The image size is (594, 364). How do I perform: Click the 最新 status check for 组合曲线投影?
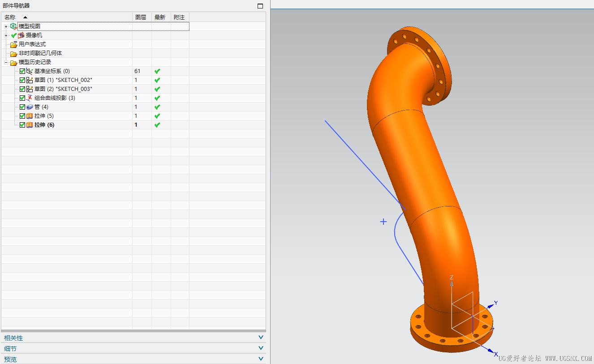pyautogui.click(x=157, y=98)
